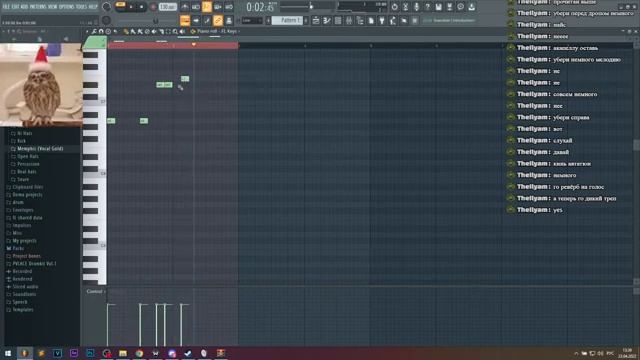Click the piano roll stamp icon

point(108,31)
